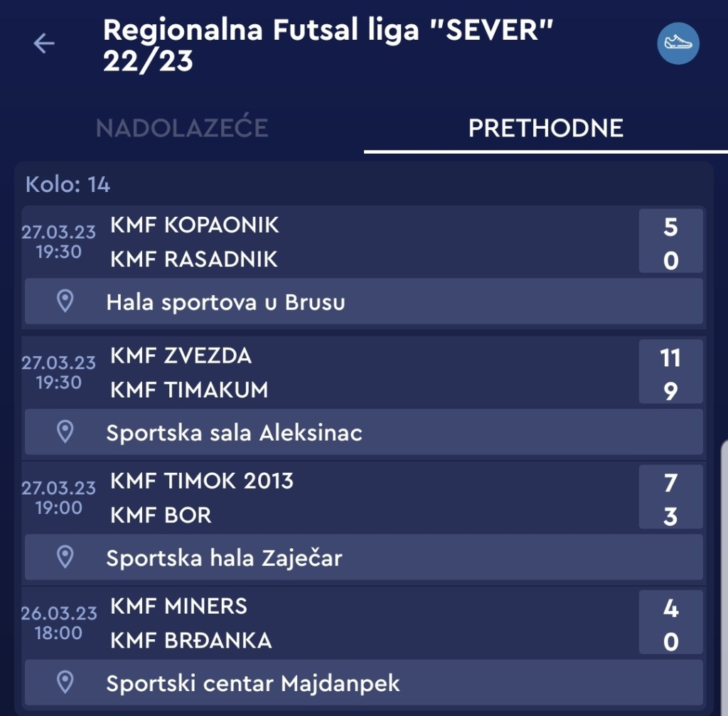Tap location pin for Sportska sala Aleksinac
The image size is (728, 716).
(x=65, y=432)
